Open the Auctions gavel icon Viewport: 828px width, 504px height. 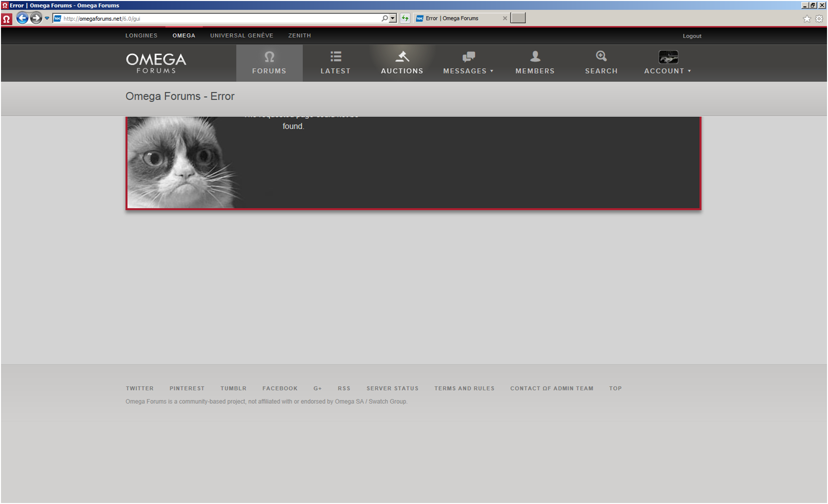tap(402, 56)
